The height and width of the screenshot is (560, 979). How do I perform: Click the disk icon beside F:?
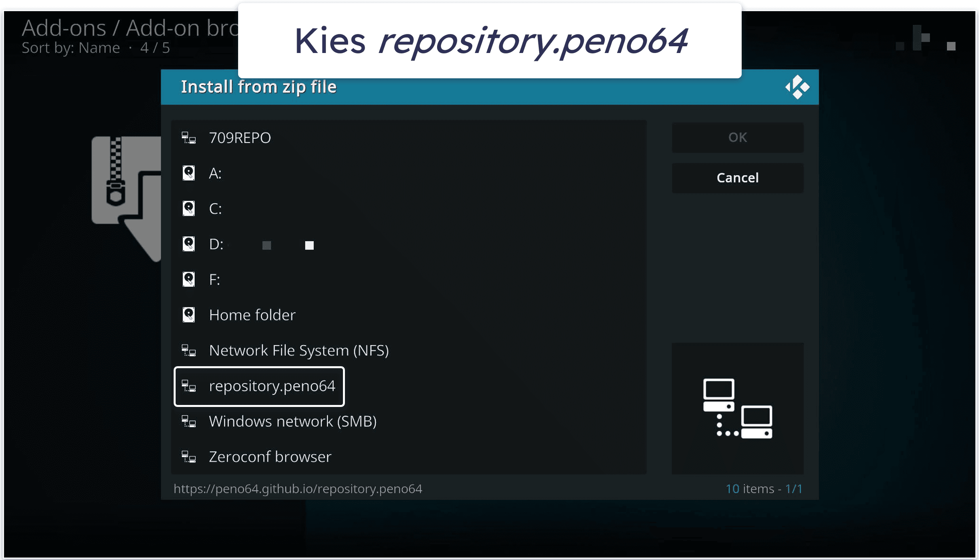pos(189,279)
